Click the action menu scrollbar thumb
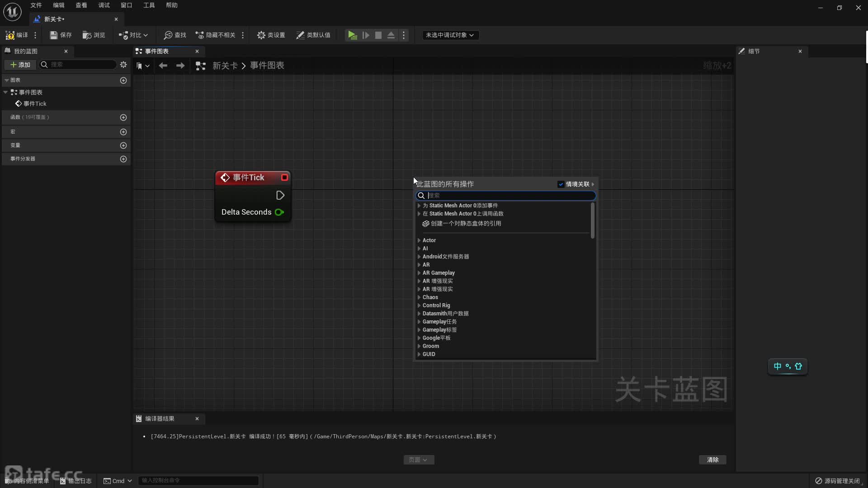 [593, 221]
